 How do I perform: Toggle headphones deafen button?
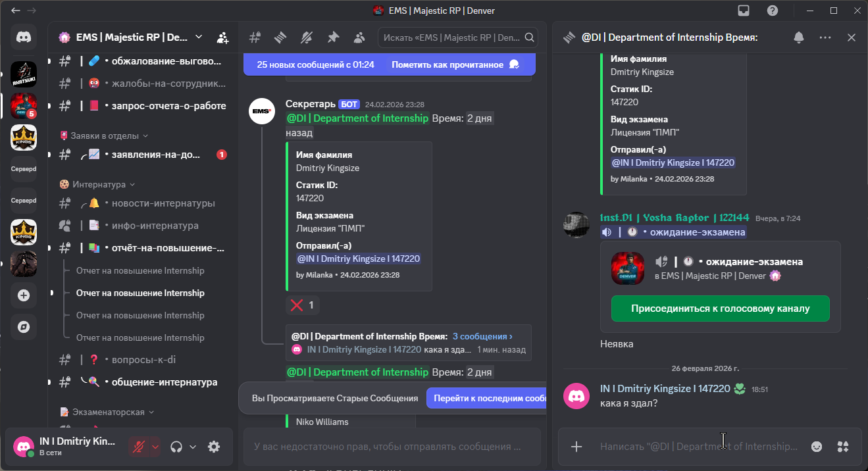pos(176,447)
